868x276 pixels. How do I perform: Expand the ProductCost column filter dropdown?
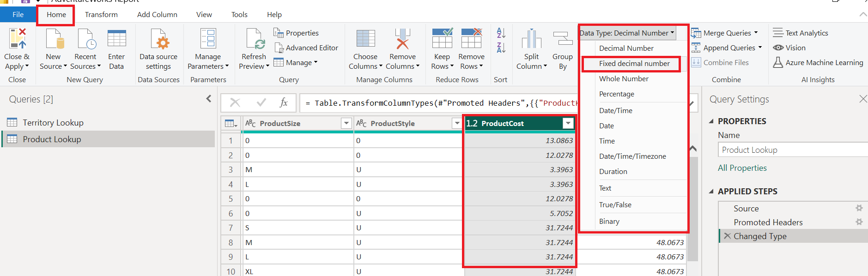(568, 123)
